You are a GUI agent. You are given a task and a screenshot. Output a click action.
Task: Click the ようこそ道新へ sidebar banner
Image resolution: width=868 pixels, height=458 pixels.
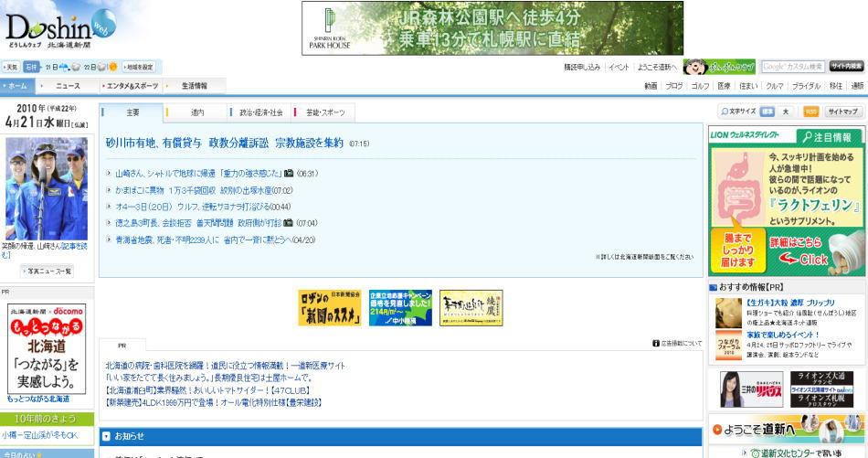pos(786,429)
